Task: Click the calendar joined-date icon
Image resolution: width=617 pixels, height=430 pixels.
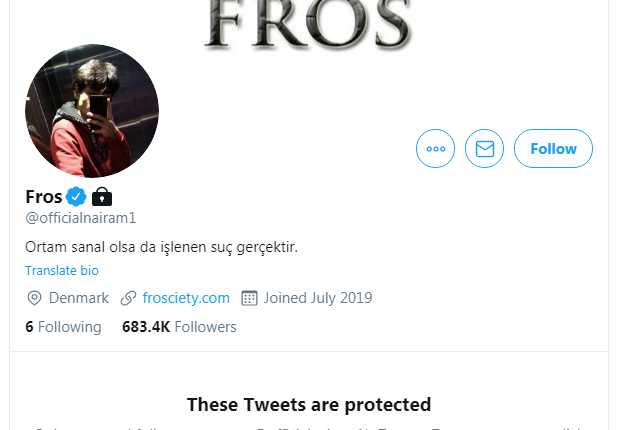Action: click(x=250, y=298)
